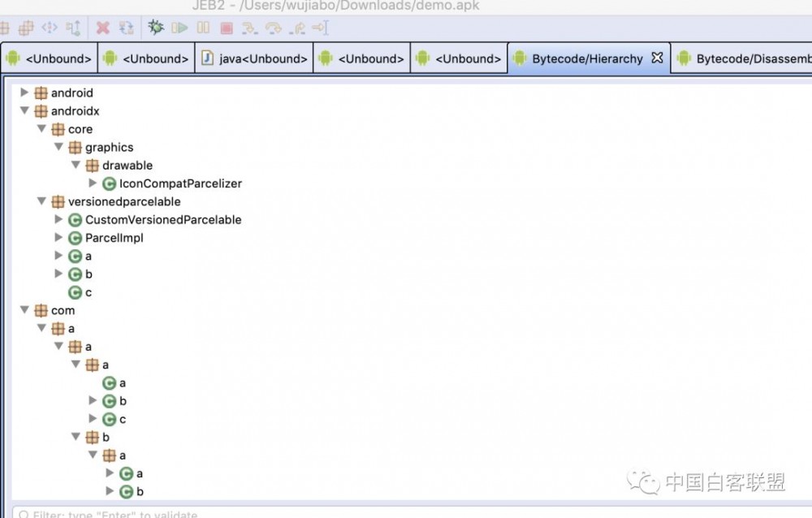This screenshot has width=812, height=518.
Task: Click the grid icon left of the code-bracket icon
Action: click(x=26, y=28)
